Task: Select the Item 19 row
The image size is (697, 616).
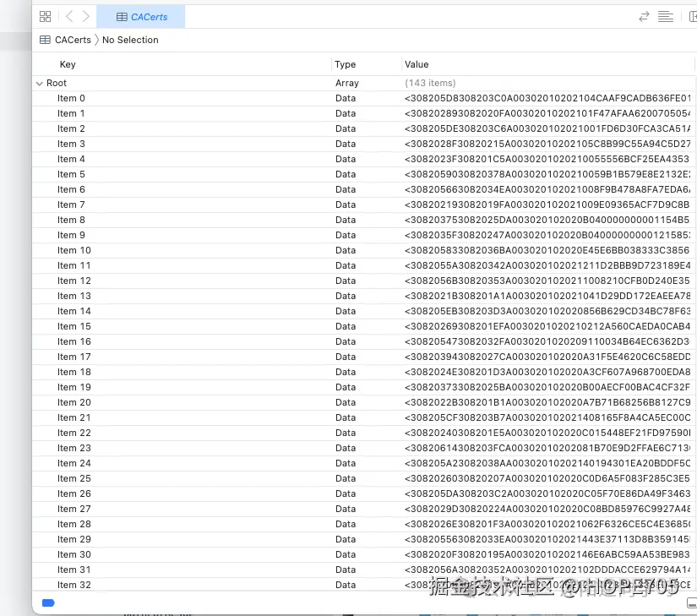Action: click(x=363, y=387)
